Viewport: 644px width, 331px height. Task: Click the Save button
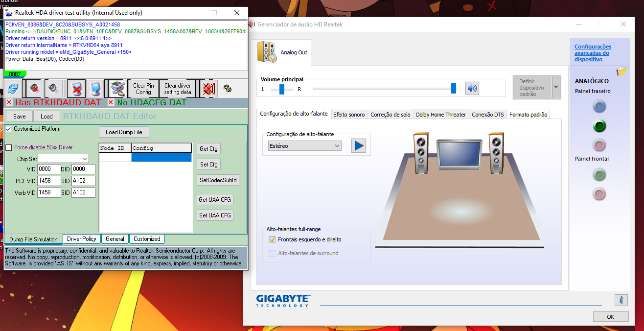tap(20, 117)
